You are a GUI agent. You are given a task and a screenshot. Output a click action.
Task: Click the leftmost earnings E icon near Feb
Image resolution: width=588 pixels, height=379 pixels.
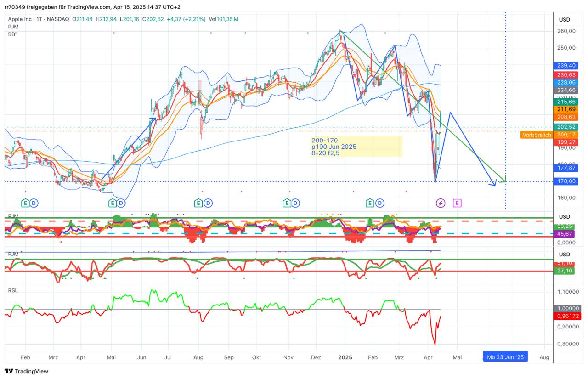26,203
